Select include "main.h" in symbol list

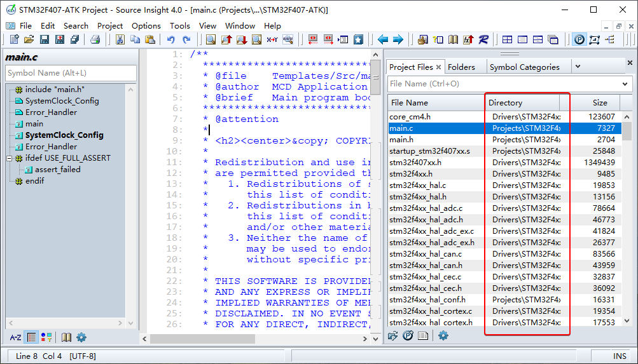tap(50, 90)
